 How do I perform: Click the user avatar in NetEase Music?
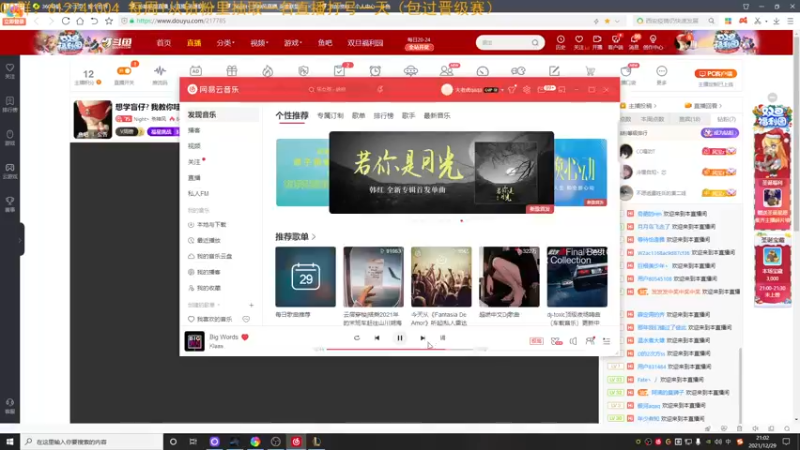pyautogui.click(x=447, y=89)
